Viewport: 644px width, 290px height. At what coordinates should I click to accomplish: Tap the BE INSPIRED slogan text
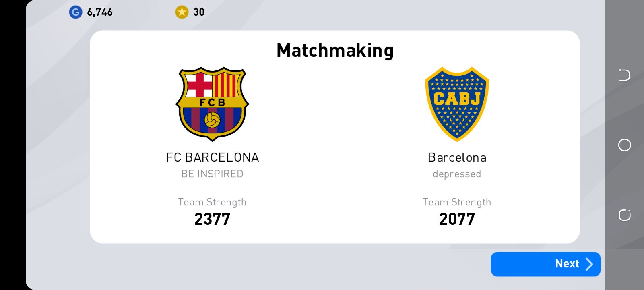212,174
